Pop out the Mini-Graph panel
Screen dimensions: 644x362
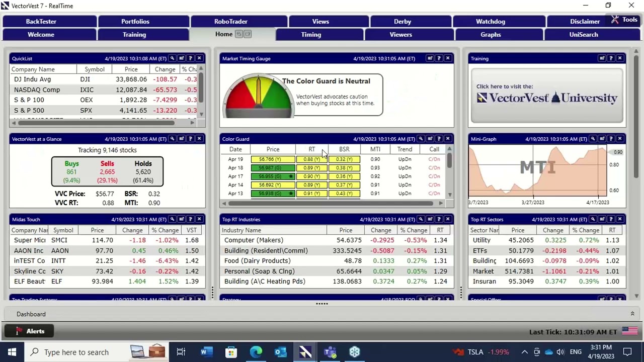tap(602, 139)
